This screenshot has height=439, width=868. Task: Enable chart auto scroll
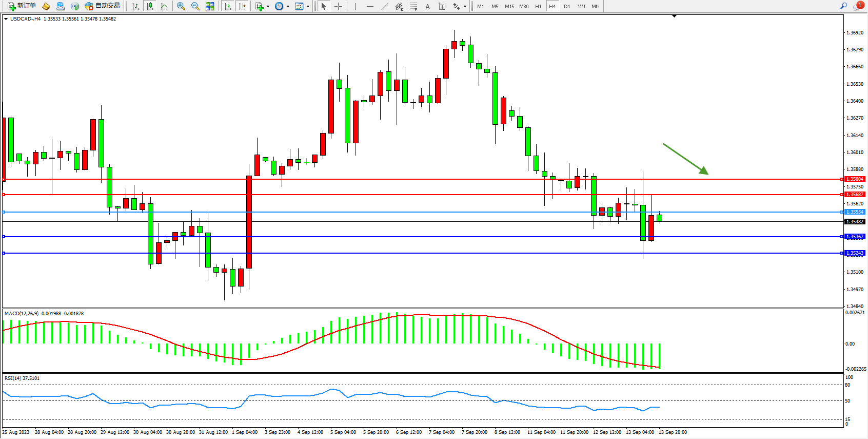point(228,6)
